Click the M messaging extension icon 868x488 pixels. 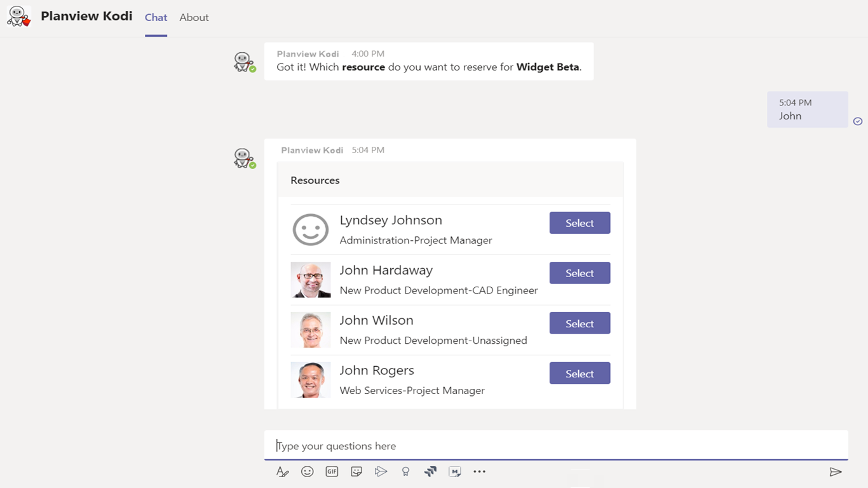[455, 471]
